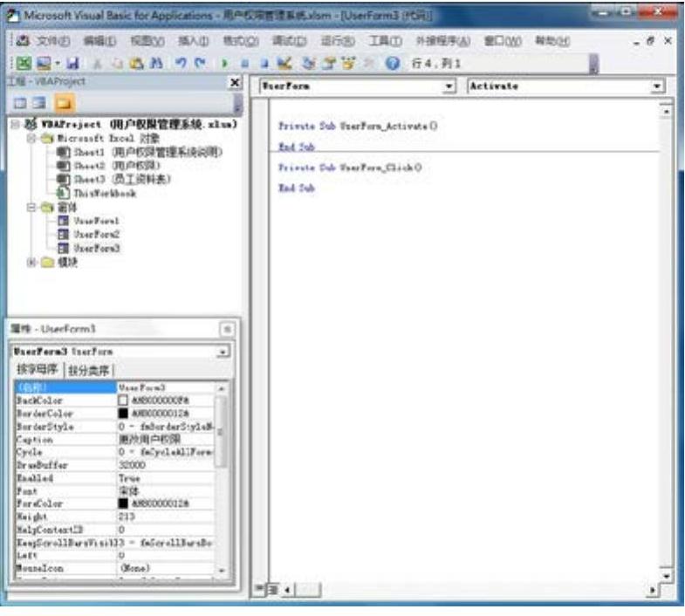Image resolution: width=685 pixels, height=616 pixels.
Task: Open the 运行(R) menu
Action: point(338,41)
